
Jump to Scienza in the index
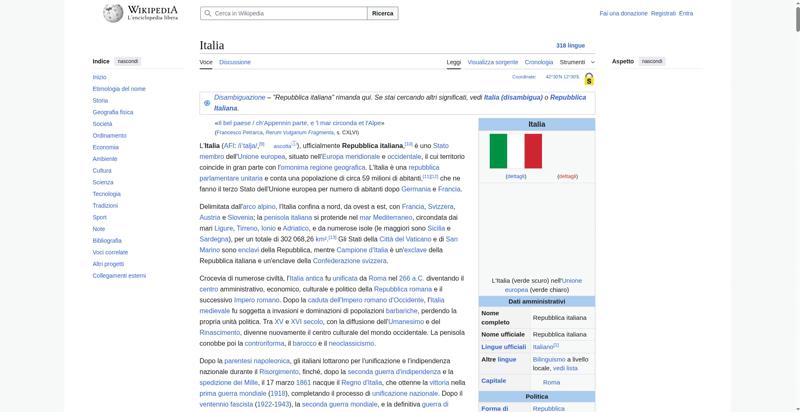103,182
